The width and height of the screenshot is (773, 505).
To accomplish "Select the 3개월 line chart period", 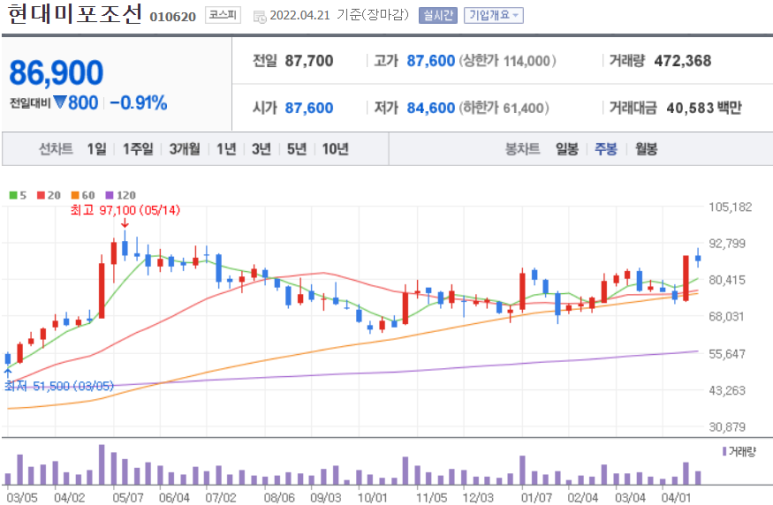I will [x=185, y=149].
